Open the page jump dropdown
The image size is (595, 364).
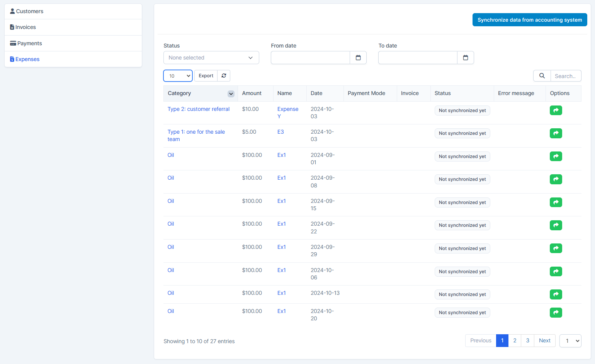(570, 341)
